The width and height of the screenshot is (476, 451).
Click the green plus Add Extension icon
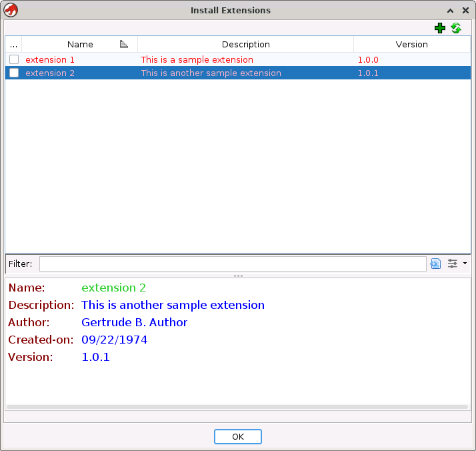click(x=439, y=28)
